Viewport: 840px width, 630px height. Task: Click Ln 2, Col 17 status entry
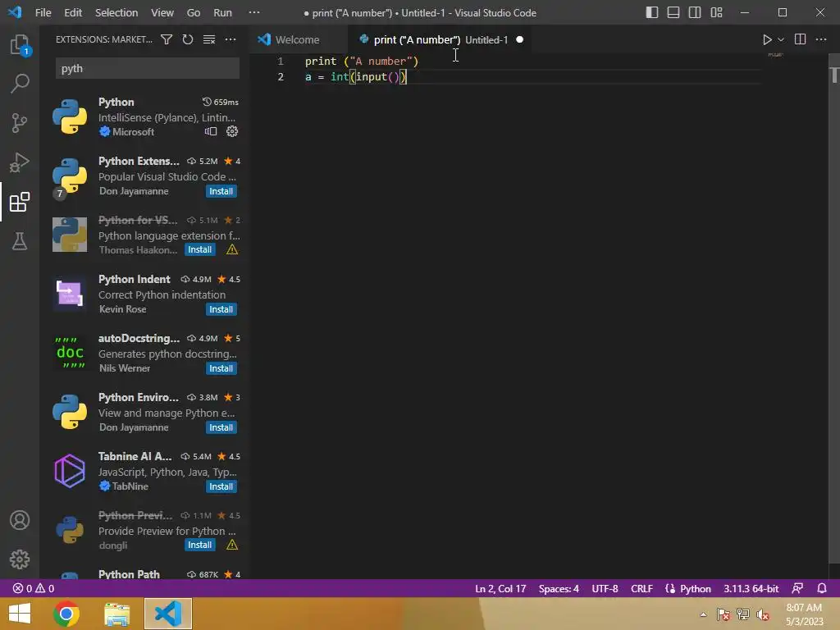500,588
